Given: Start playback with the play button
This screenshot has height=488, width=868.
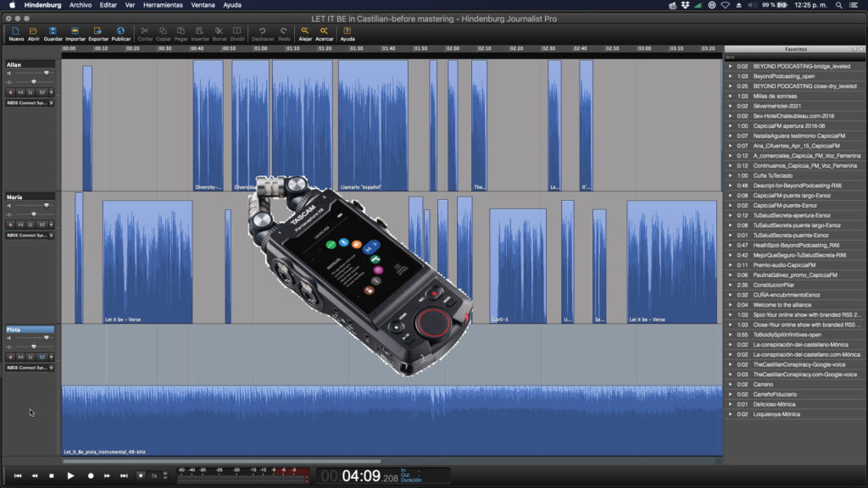Looking at the screenshot, I should [70, 476].
